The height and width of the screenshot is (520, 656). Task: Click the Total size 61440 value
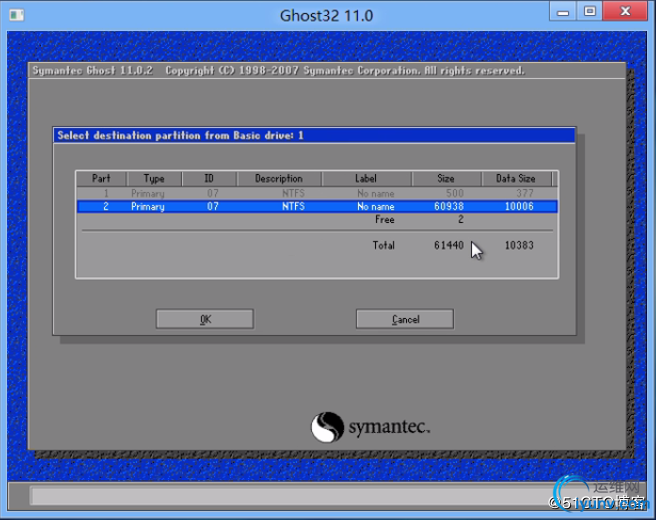tap(449, 245)
